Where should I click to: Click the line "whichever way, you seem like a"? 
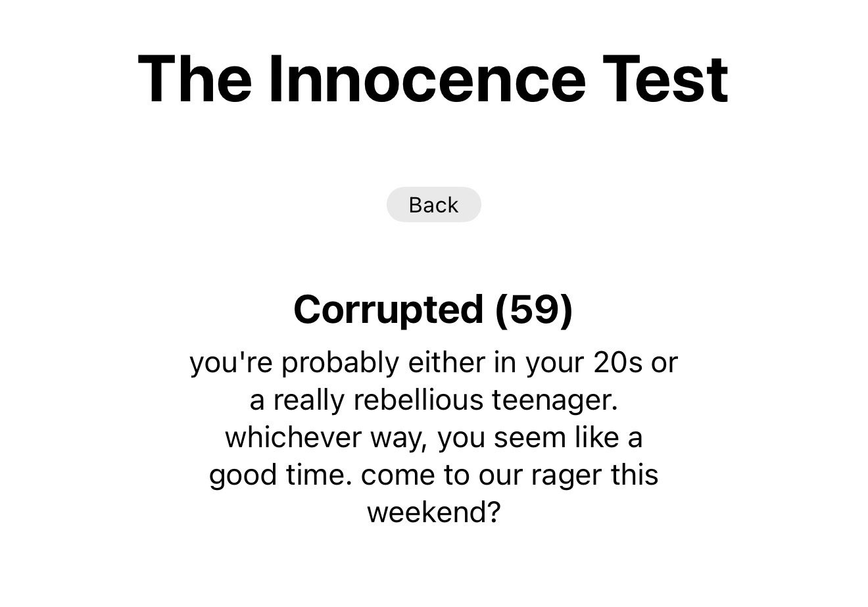pyautogui.click(x=433, y=437)
